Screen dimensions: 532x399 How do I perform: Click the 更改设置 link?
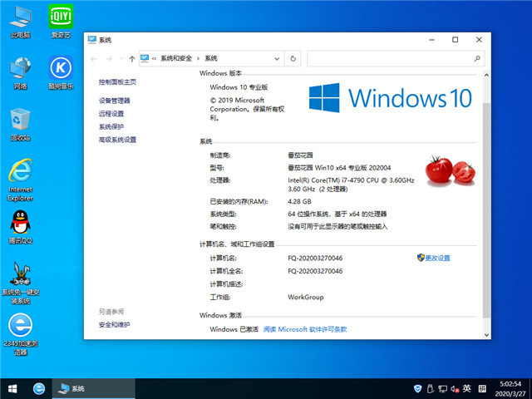[437, 259]
